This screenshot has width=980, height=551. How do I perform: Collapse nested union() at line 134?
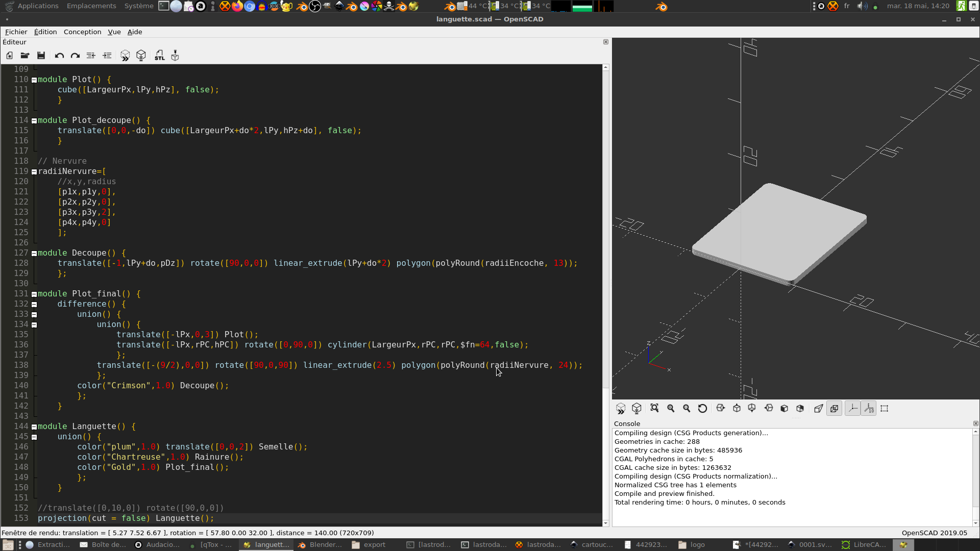34,325
